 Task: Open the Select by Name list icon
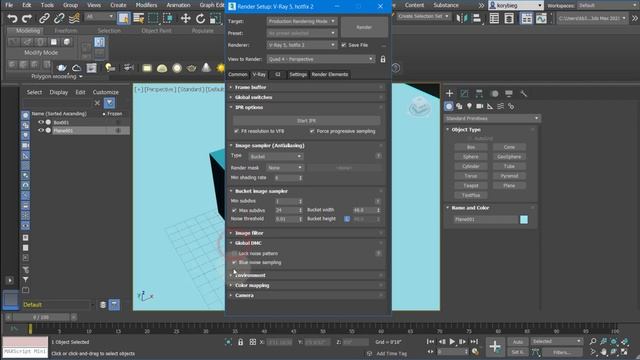coord(138,18)
